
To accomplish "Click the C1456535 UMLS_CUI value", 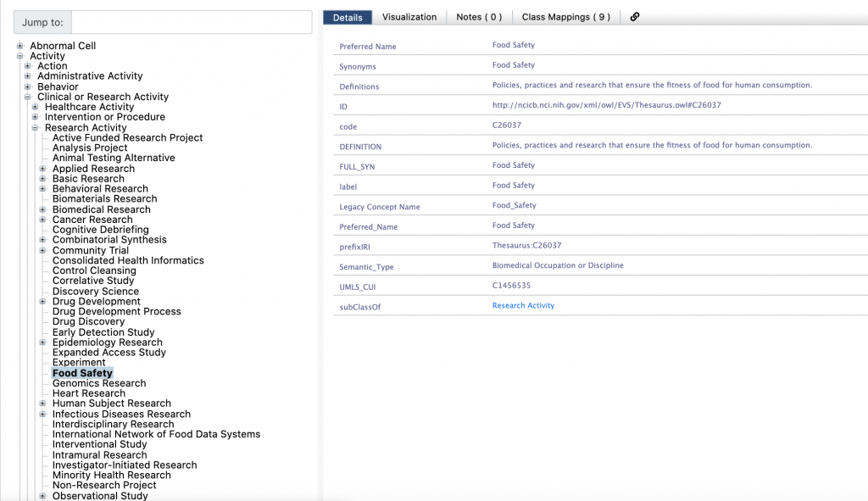I will point(511,286).
